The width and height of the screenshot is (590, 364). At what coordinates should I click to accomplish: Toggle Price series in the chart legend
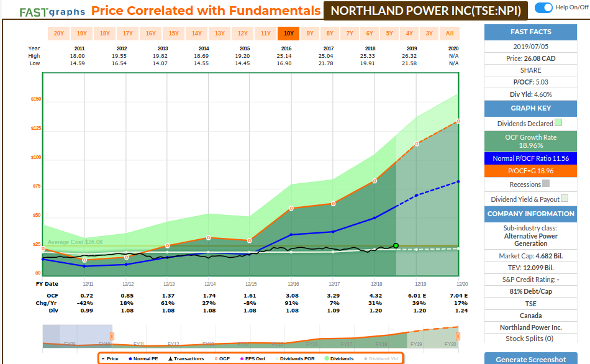[110, 359]
